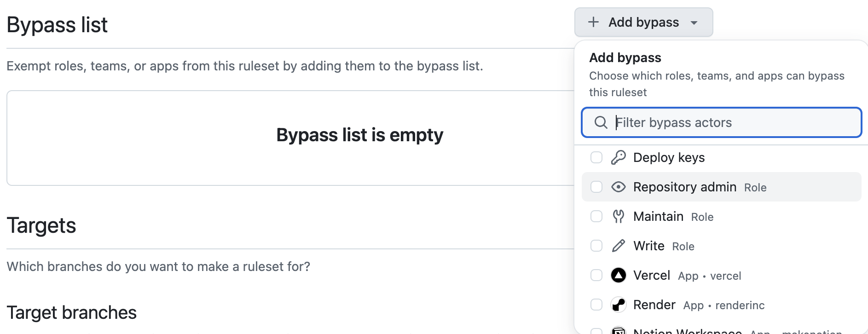Click the tools icon next to Maintain
This screenshot has height=334, width=868.
(618, 216)
